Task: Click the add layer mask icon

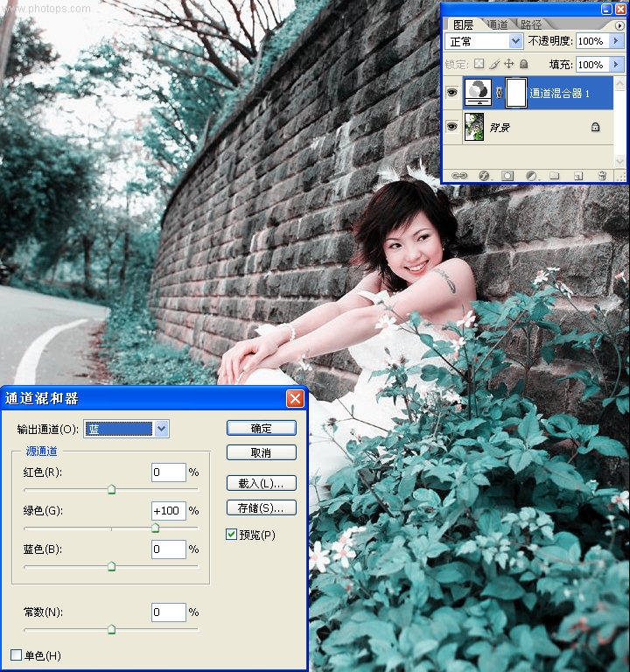Action: [x=507, y=175]
